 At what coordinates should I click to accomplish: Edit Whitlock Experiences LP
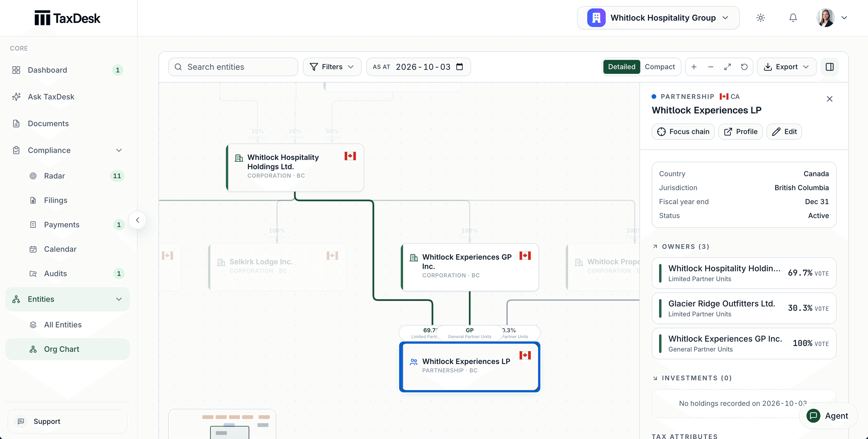[x=784, y=132]
